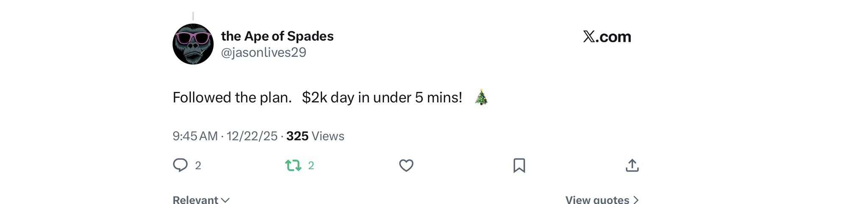Click the @jasonlives29 handle
The image size is (868, 204).
(x=263, y=52)
